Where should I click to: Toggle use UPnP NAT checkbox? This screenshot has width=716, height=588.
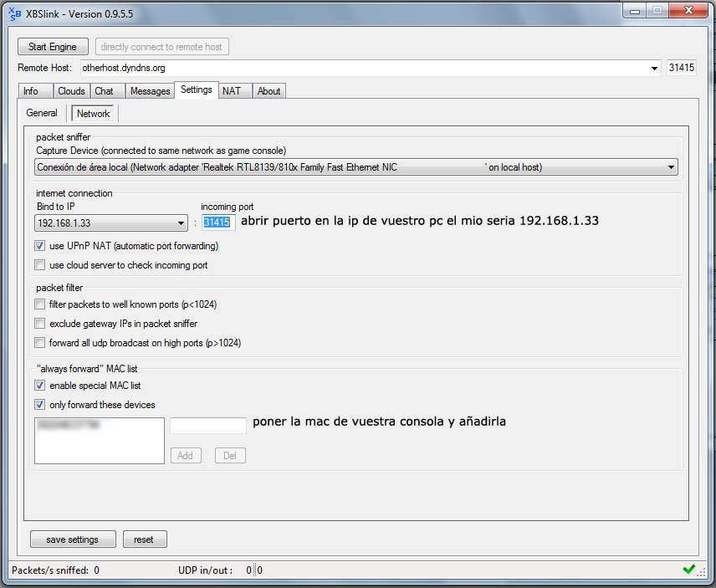click(39, 246)
